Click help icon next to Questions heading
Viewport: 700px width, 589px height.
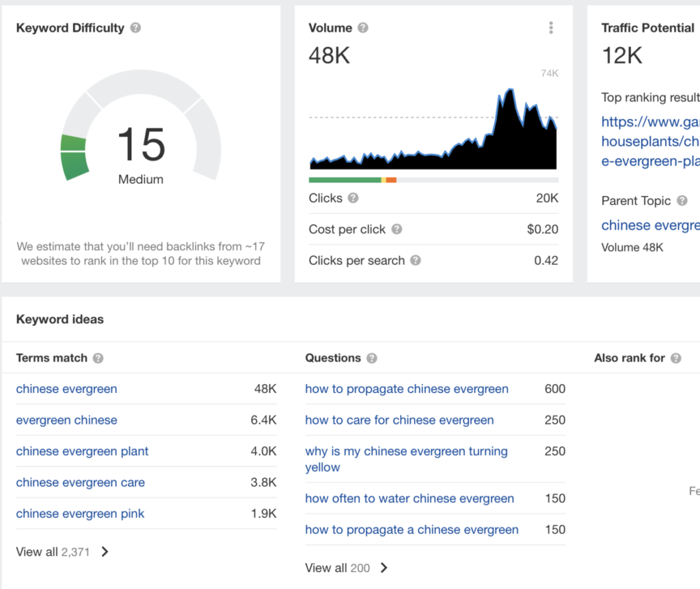tap(372, 358)
